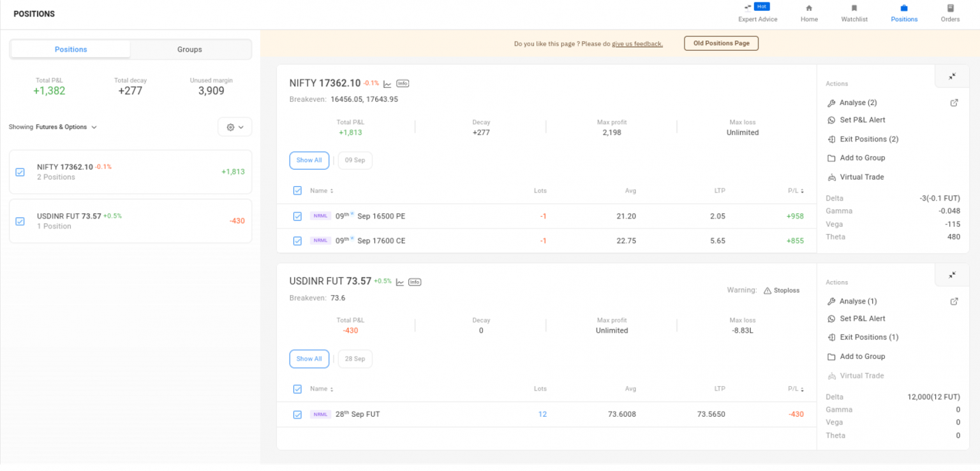Click the Watchlist bookmark icon
Image resolution: width=980 pixels, height=471 pixels.
pyautogui.click(x=853, y=9)
